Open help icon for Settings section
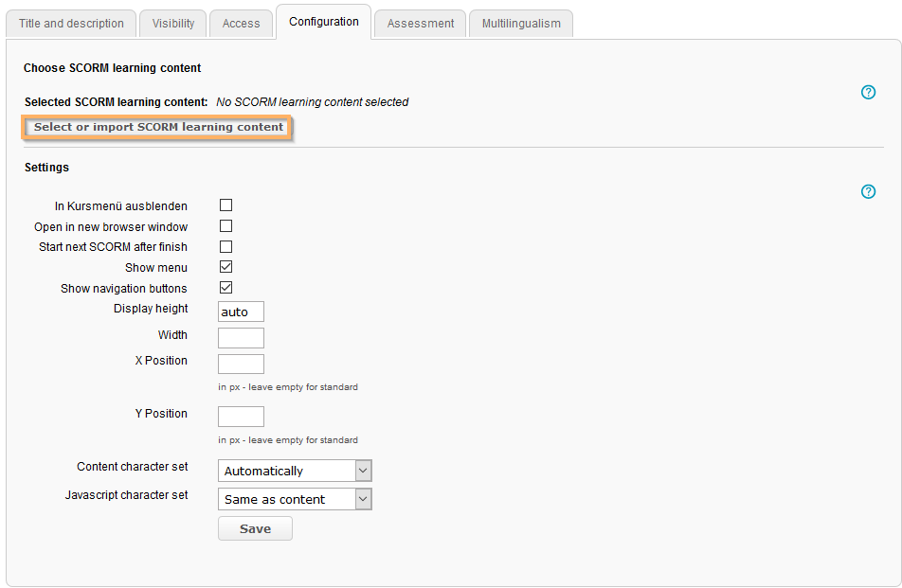 pos(868,192)
